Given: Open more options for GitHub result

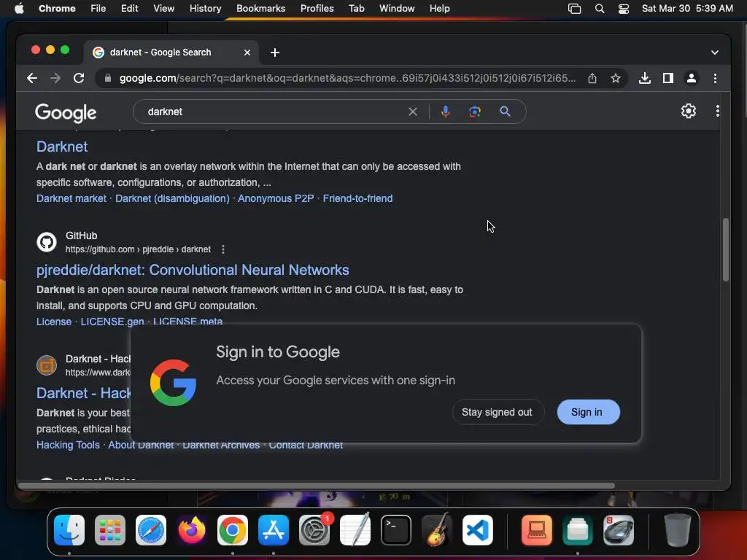Looking at the screenshot, I should pyautogui.click(x=223, y=249).
